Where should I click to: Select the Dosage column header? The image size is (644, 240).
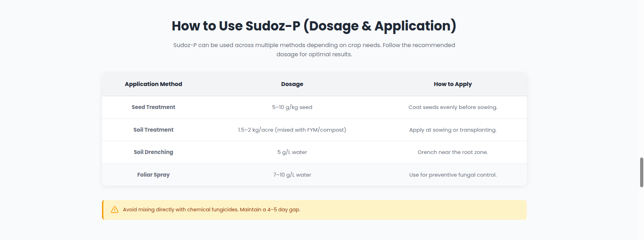point(292,84)
